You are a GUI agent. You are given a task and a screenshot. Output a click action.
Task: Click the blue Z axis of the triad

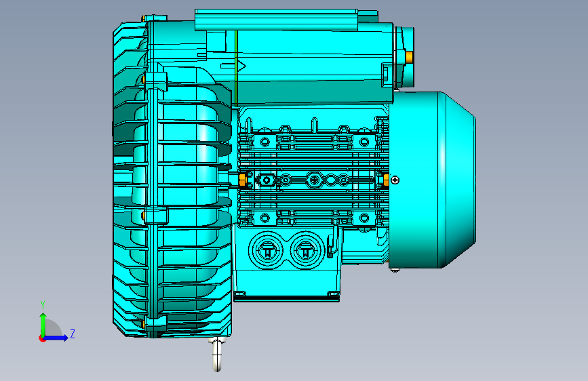[56, 338]
